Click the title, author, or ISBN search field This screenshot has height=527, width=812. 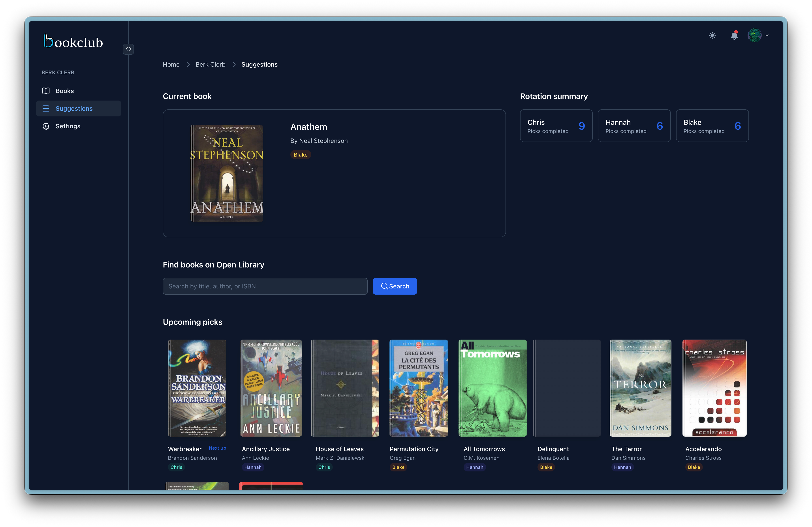click(x=265, y=286)
